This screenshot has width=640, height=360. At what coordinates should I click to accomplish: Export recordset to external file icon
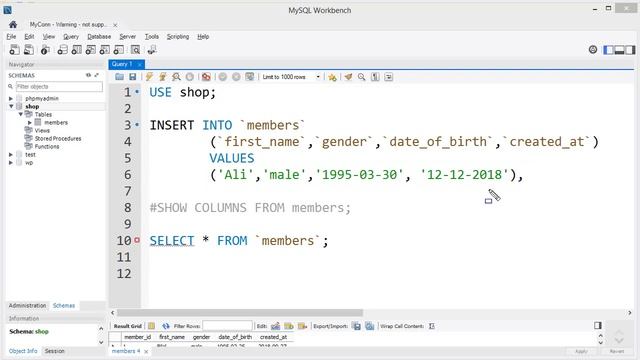pos(356,326)
